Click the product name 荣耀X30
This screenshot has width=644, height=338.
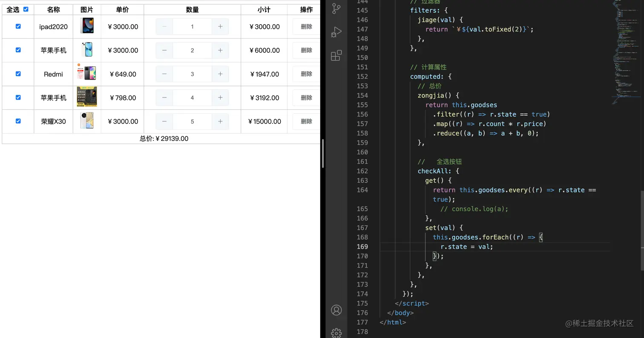coord(53,121)
